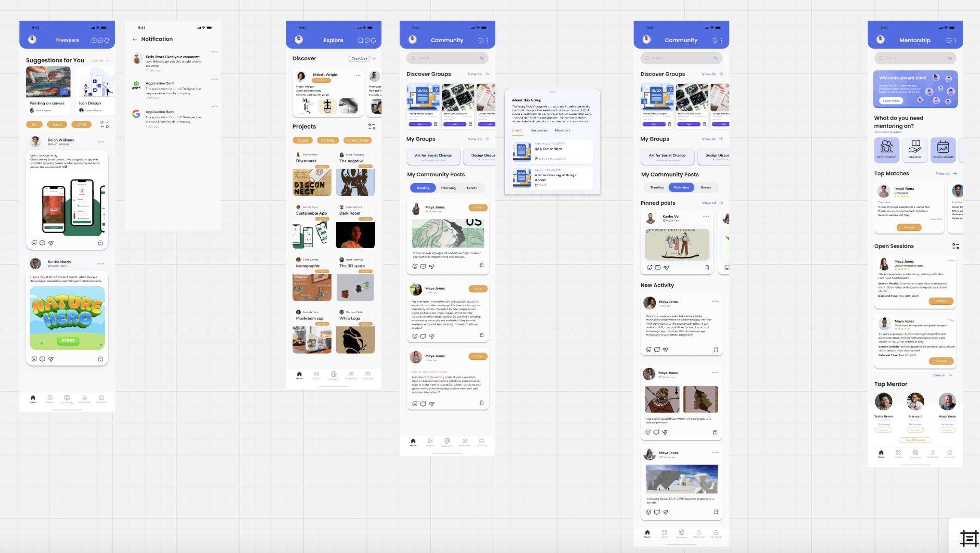Click the frame tool icon on the canvas corner

click(969, 538)
